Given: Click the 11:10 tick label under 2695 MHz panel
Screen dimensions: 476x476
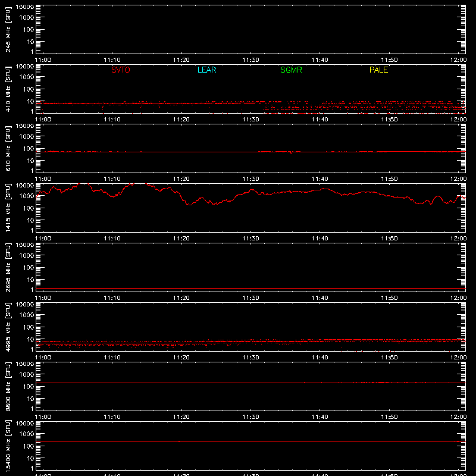Looking at the screenshot, I should coord(112,298).
